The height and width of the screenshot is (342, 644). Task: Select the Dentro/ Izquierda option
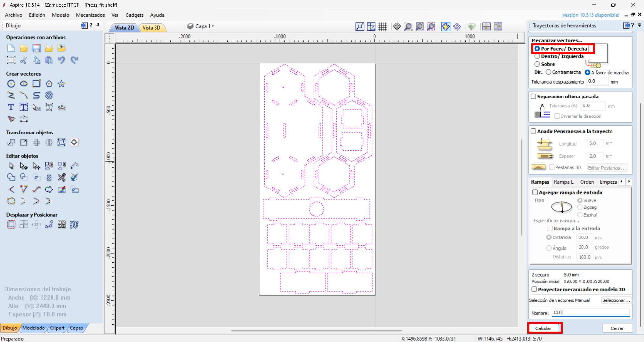[x=559, y=56]
